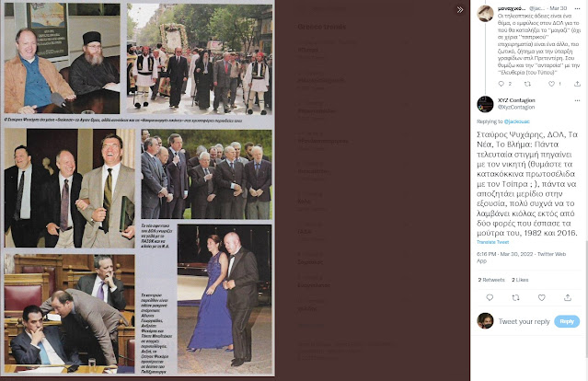Share the XYZ Contagion tweet
The image size is (588, 381).
click(568, 297)
